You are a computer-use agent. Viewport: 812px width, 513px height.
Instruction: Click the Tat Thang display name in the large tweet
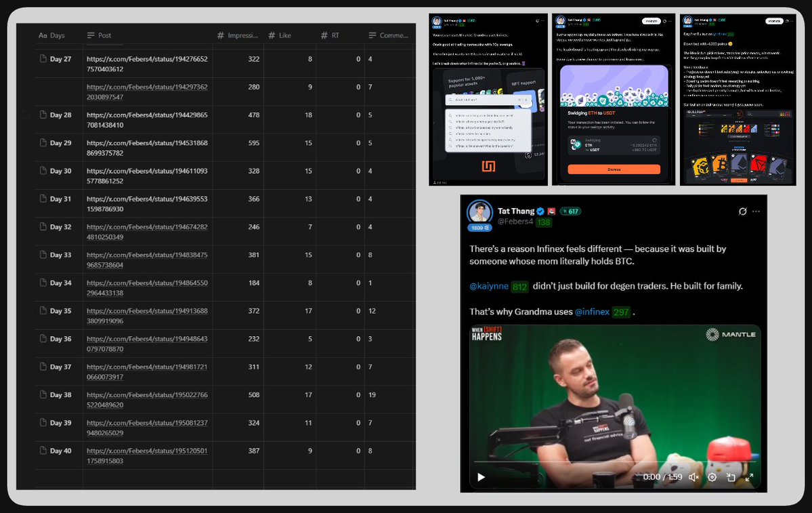(516, 211)
